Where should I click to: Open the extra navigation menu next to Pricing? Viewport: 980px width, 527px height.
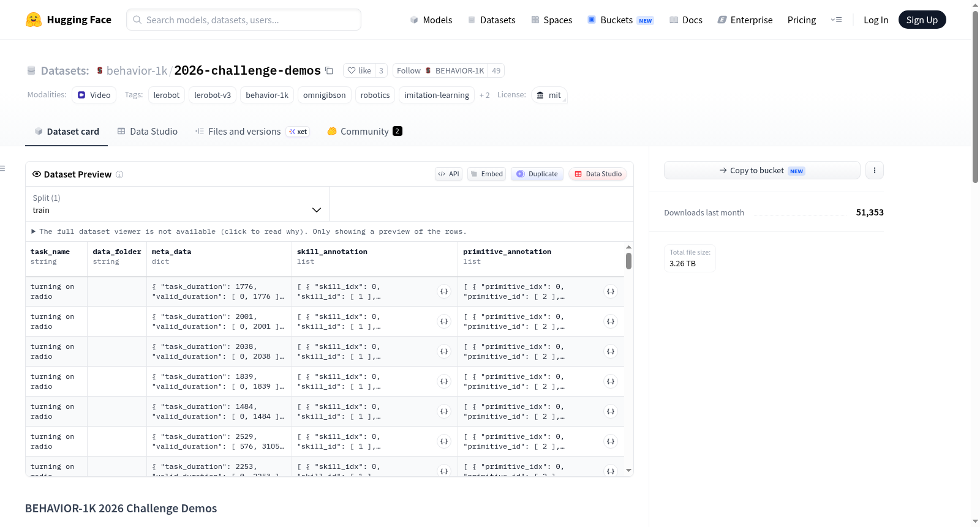[836, 20]
